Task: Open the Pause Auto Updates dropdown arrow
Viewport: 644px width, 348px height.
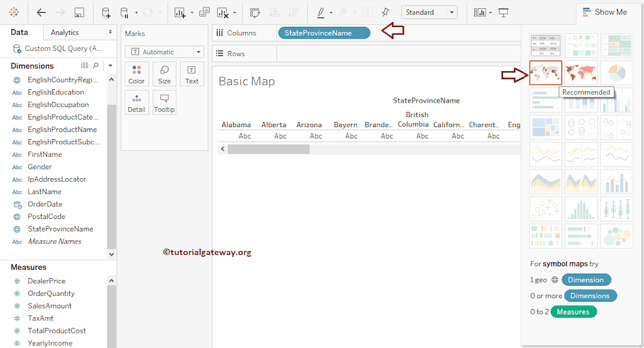Action: click(x=136, y=13)
